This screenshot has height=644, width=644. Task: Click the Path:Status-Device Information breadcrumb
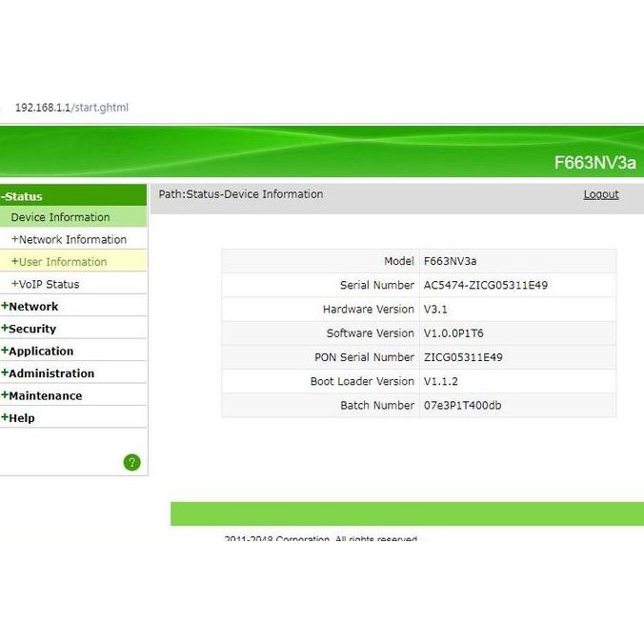pyautogui.click(x=241, y=193)
